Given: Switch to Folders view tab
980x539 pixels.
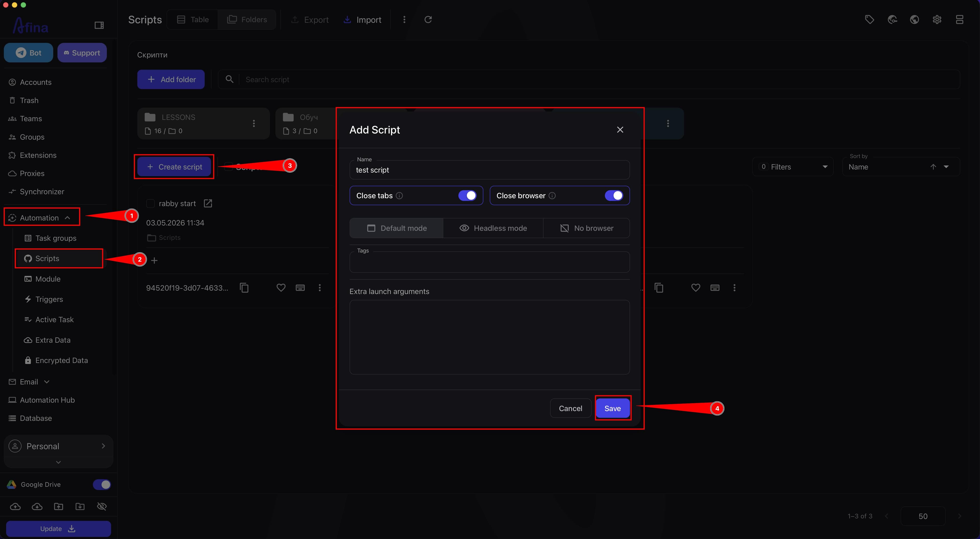Looking at the screenshot, I should tap(247, 19).
